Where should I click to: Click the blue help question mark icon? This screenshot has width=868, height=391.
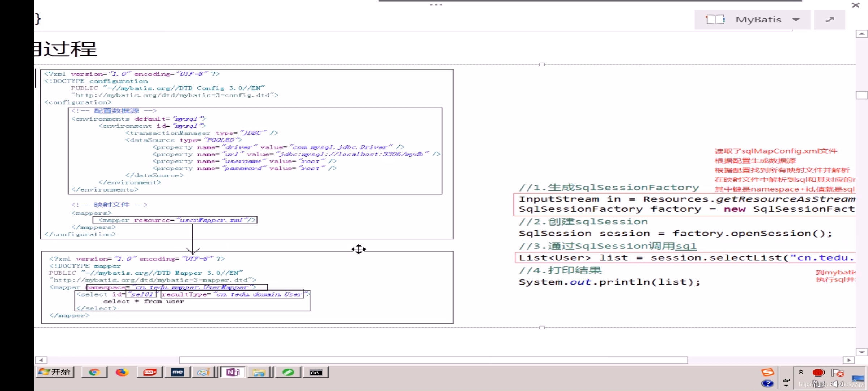767,384
